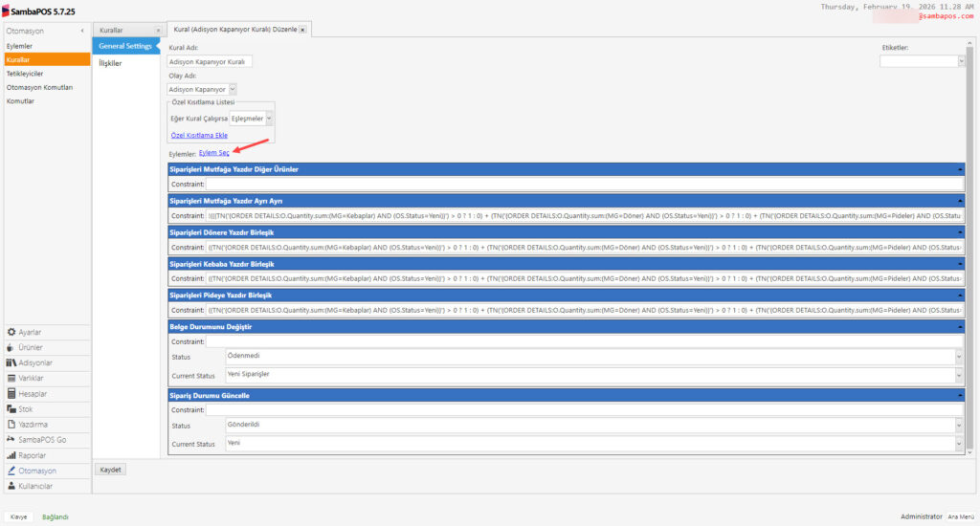This screenshot has height=526, width=980.
Task: Click the Eylem Seç link
Action: 213,153
